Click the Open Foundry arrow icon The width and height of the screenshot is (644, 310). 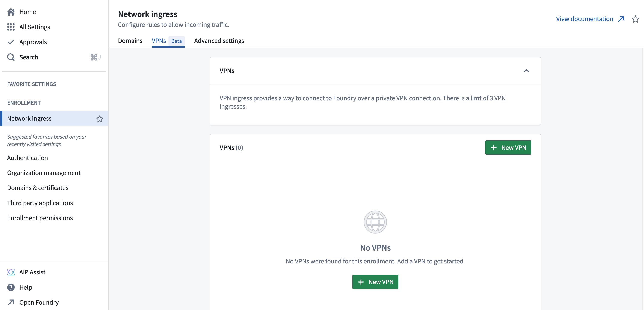(x=11, y=302)
